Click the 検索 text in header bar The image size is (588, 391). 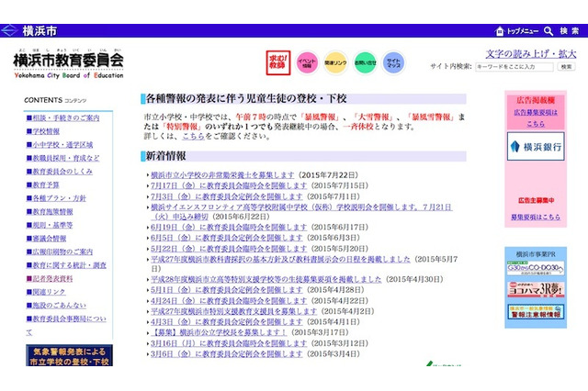click(570, 31)
